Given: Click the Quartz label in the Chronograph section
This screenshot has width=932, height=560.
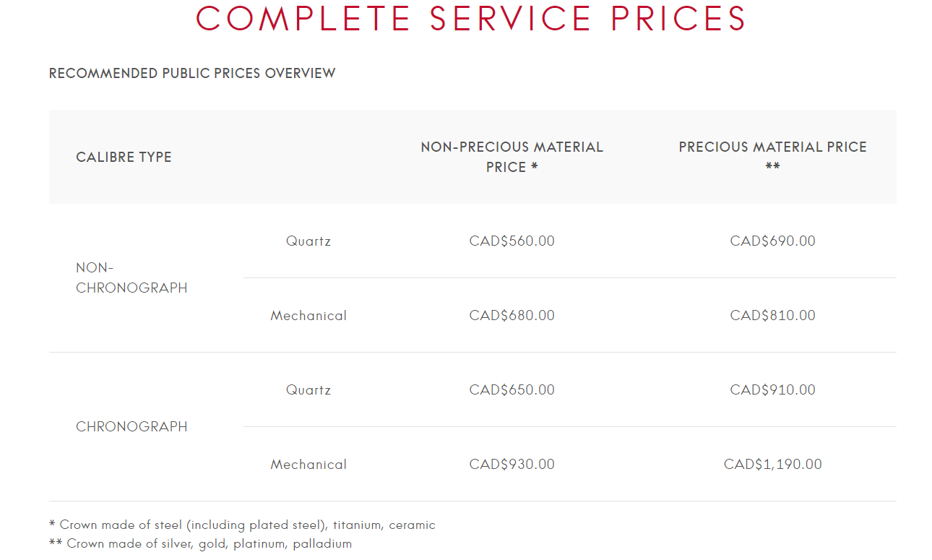Looking at the screenshot, I should click(308, 389).
